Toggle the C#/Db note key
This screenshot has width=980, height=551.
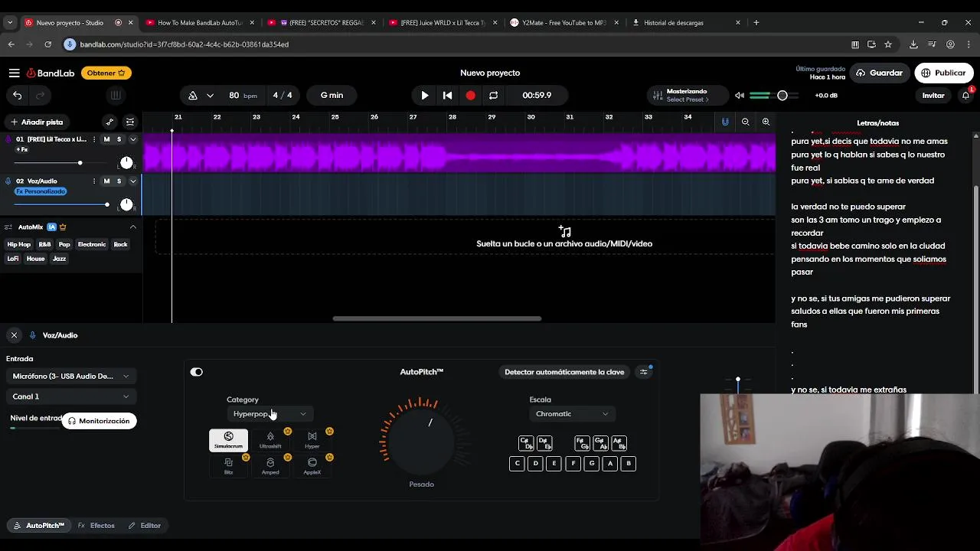tap(526, 443)
